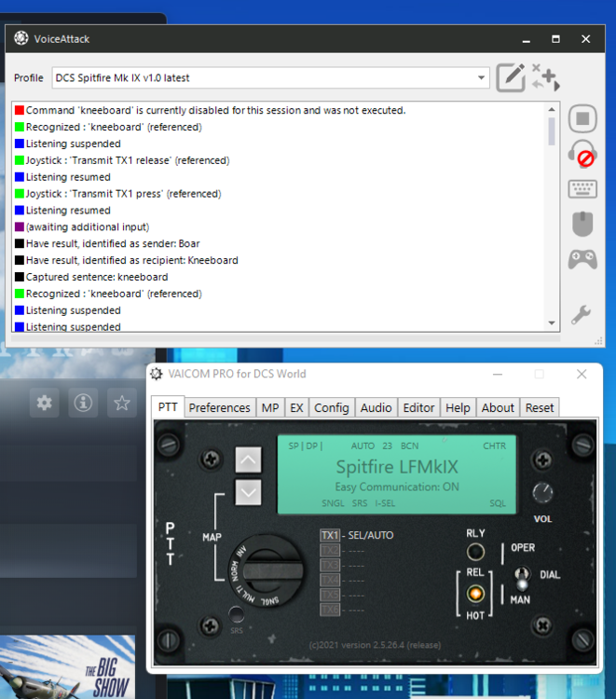The width and height of the screenshot is (616, 699).
Task: Select 'Joystick : Transmit TX1 press' log line
Action: [118, 194]
